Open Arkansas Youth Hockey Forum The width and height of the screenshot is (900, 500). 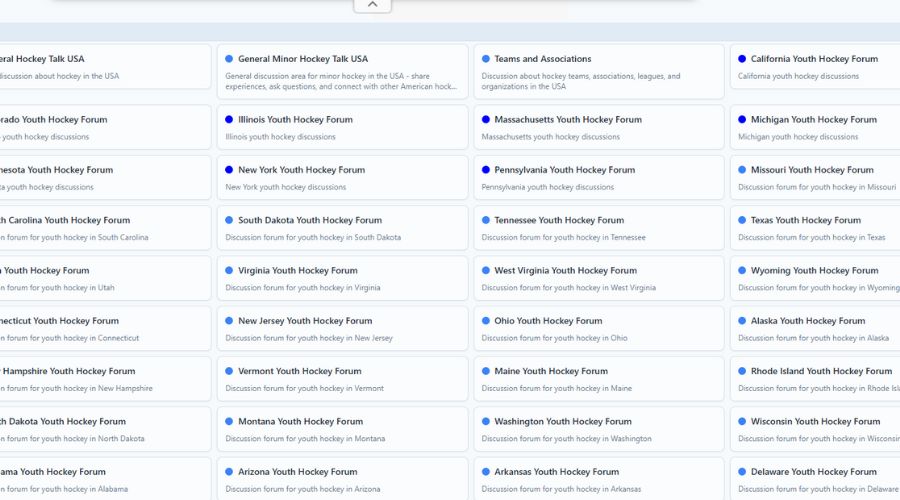pos(556,472)
